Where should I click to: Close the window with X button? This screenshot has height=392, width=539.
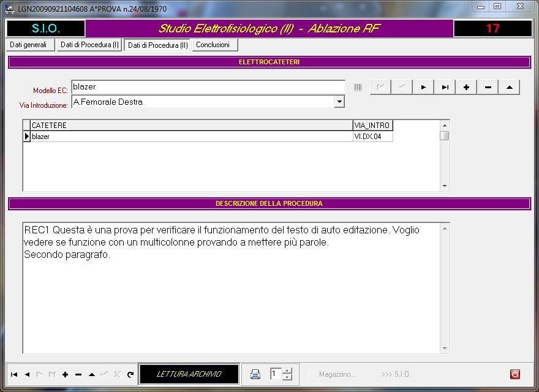click(520, 7)
